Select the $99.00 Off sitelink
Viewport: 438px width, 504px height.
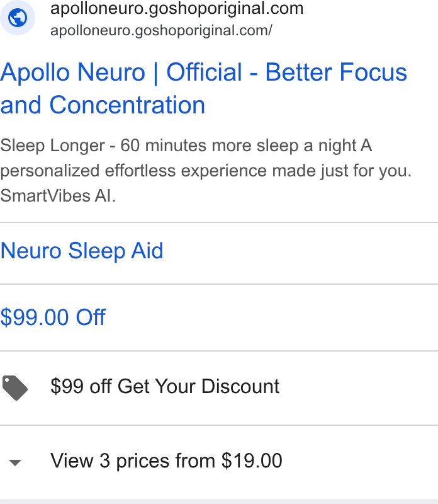53,318
